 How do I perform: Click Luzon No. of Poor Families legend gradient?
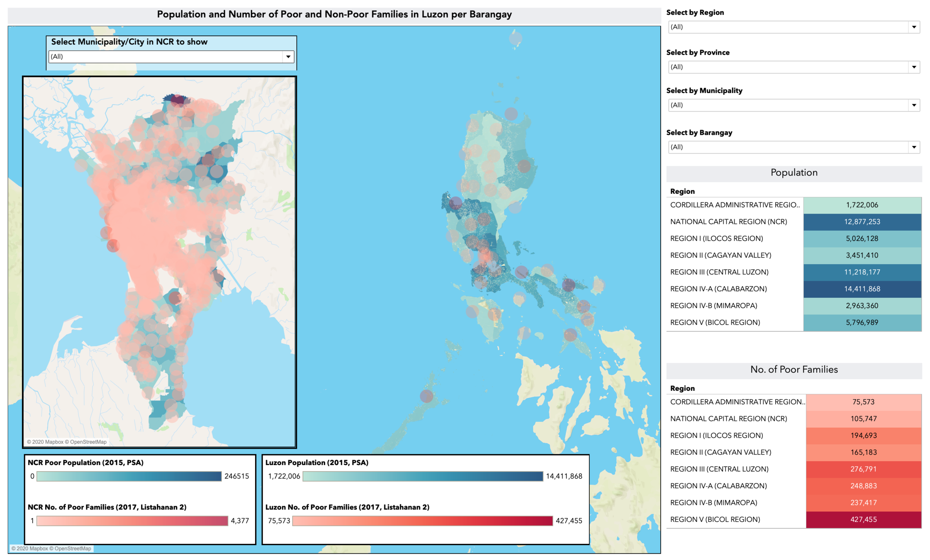pyautogui.click(x=422, y=521)
